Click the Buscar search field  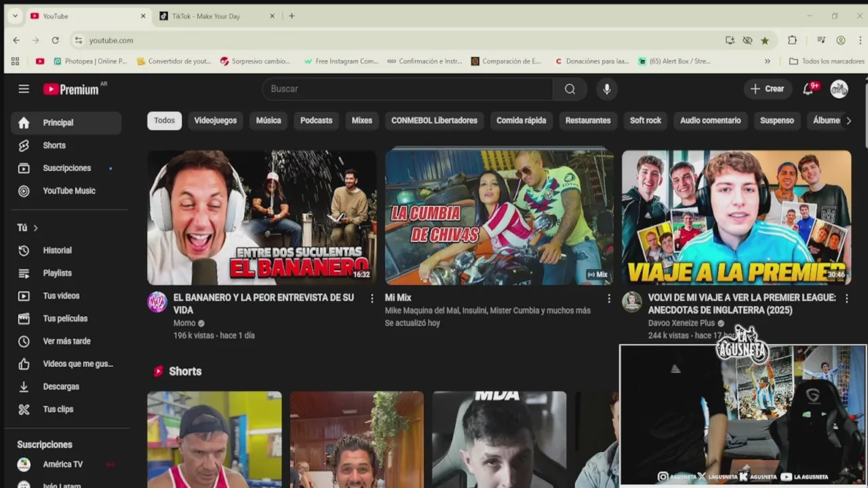coord(408,89)
